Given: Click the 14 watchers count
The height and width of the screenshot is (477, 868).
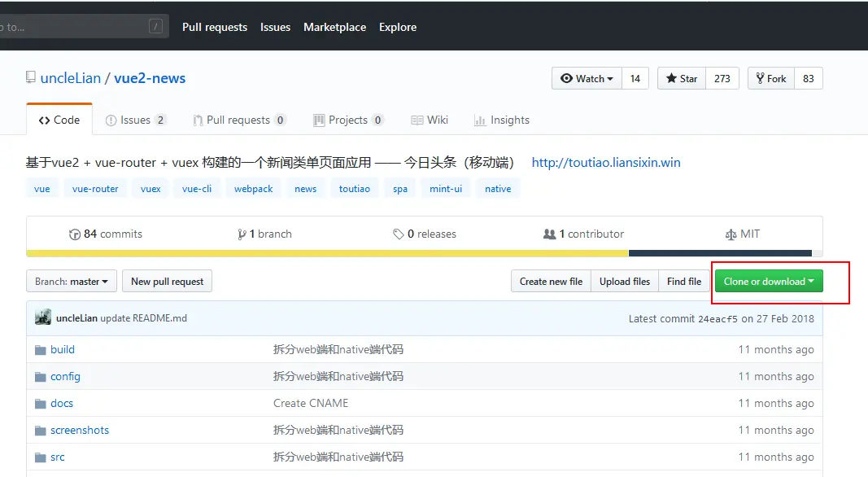Looking at the screenshot, I should (635, 79).
